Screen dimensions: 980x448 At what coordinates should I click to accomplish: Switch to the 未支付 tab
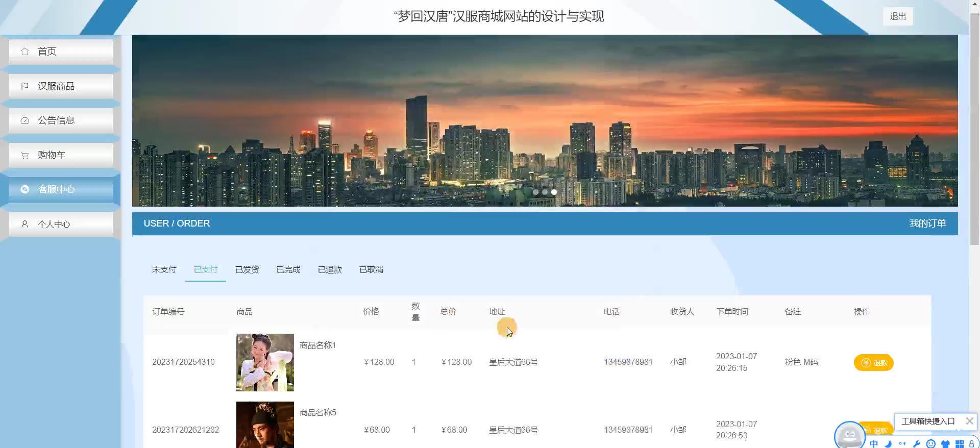[x=164, y=269]
